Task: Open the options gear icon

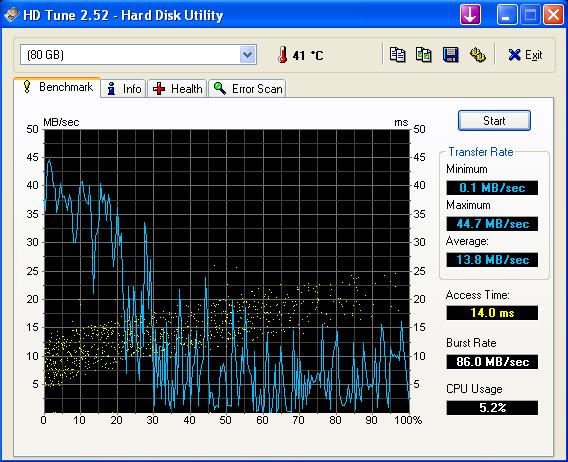Action: [477, 55]
